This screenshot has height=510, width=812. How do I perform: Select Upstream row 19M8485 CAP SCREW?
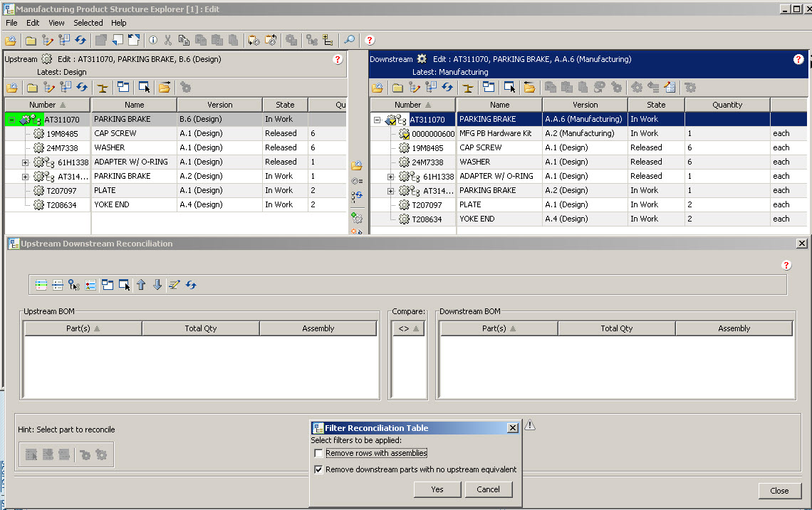[175, 134]
